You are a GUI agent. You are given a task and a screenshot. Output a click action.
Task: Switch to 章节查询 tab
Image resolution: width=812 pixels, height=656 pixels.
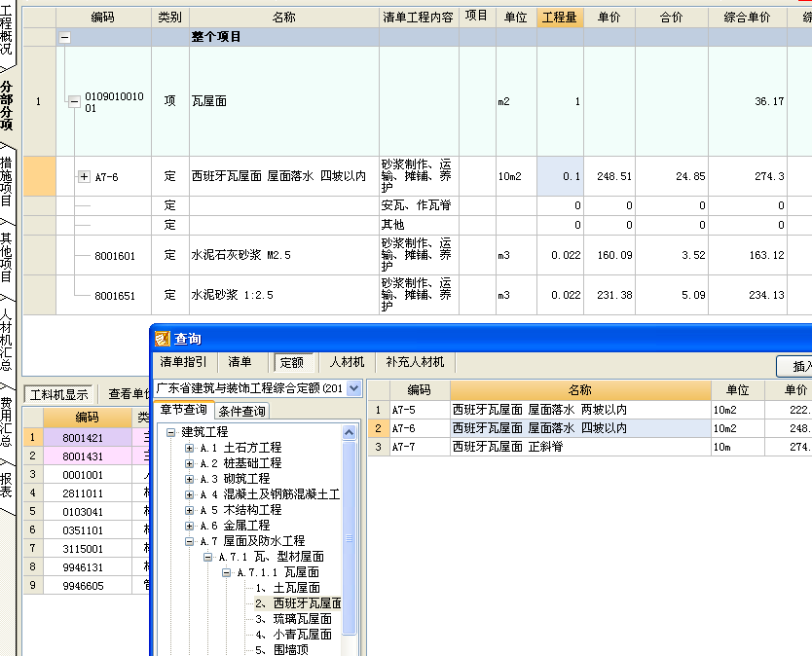point(183,410)
